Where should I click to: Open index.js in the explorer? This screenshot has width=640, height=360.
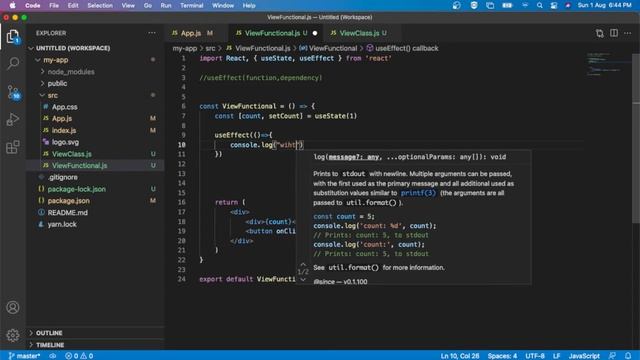point(64,131)
